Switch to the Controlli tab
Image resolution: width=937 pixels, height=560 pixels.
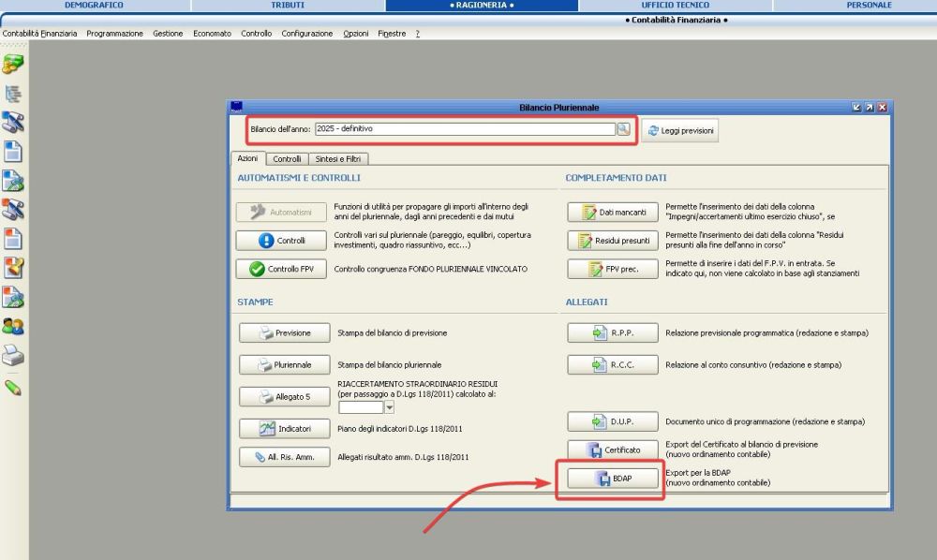point(287,159)
